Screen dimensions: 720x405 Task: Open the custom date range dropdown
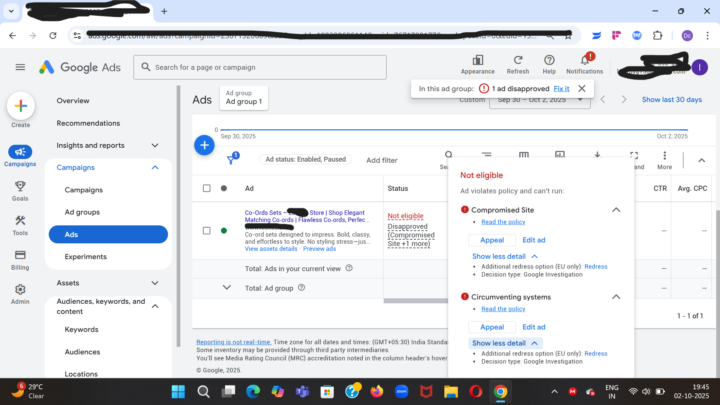540,100
